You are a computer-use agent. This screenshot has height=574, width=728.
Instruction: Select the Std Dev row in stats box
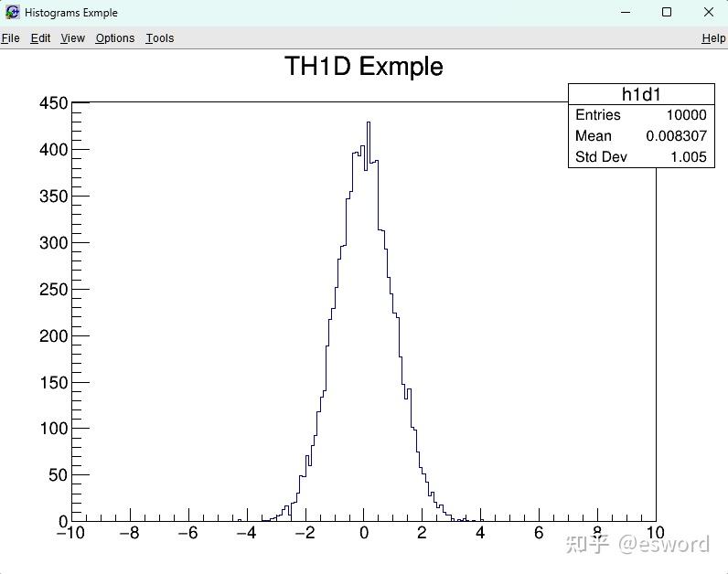tap(641, 157)
